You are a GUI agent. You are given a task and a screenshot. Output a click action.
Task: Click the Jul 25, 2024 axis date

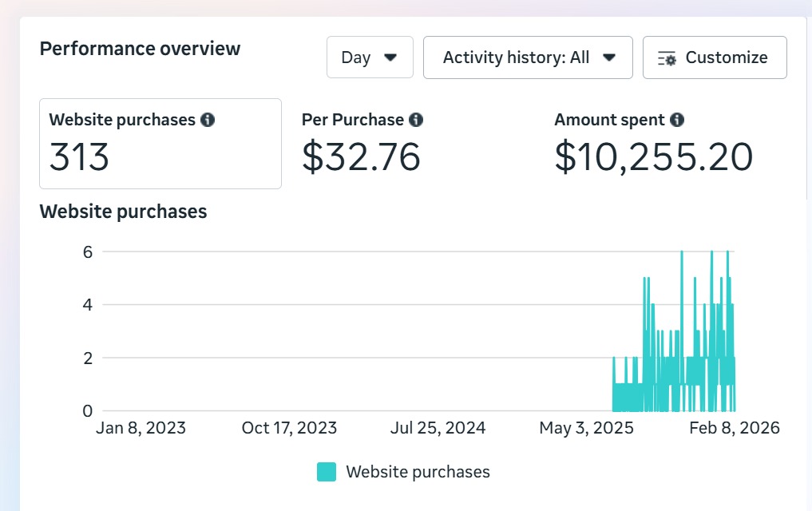click(x=438, y=428)
